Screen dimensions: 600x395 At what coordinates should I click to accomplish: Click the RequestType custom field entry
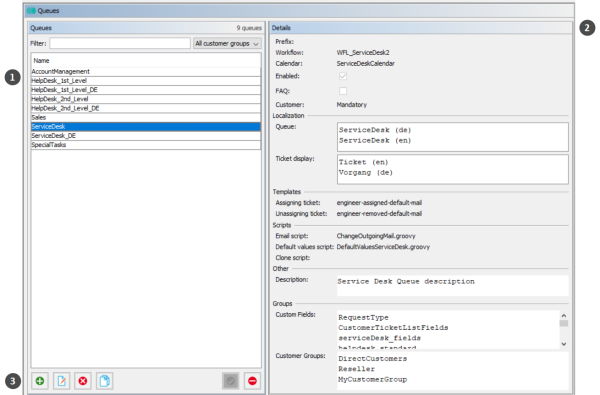[x=364, y=318]
